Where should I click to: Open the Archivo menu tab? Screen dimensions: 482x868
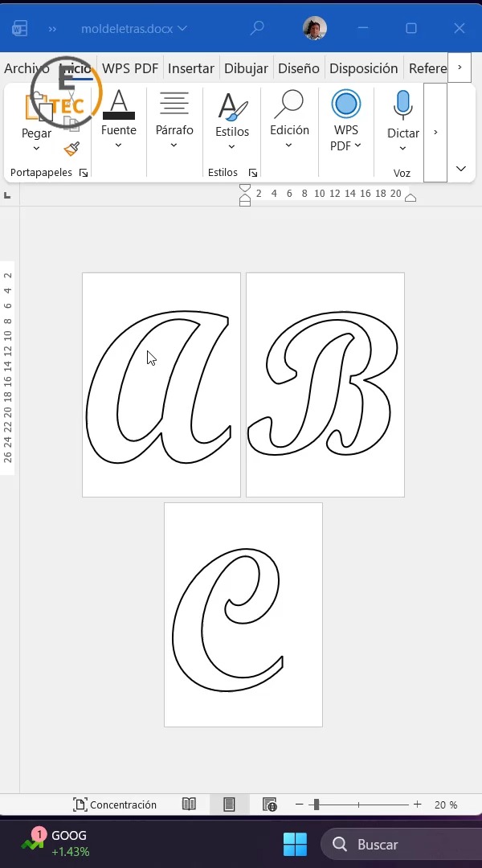click(27, 68)
